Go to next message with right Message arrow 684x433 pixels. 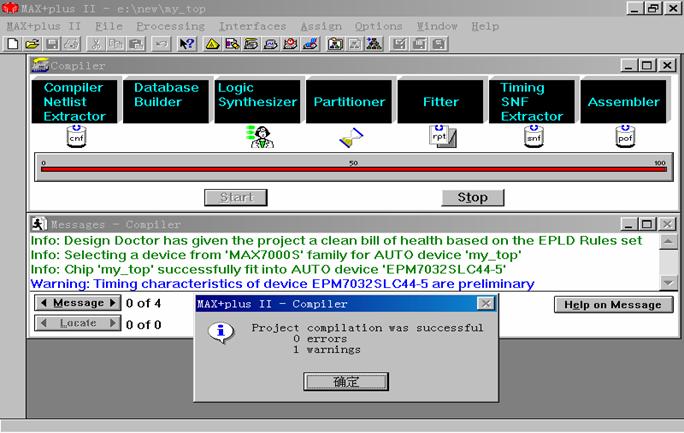click(113, 303)
